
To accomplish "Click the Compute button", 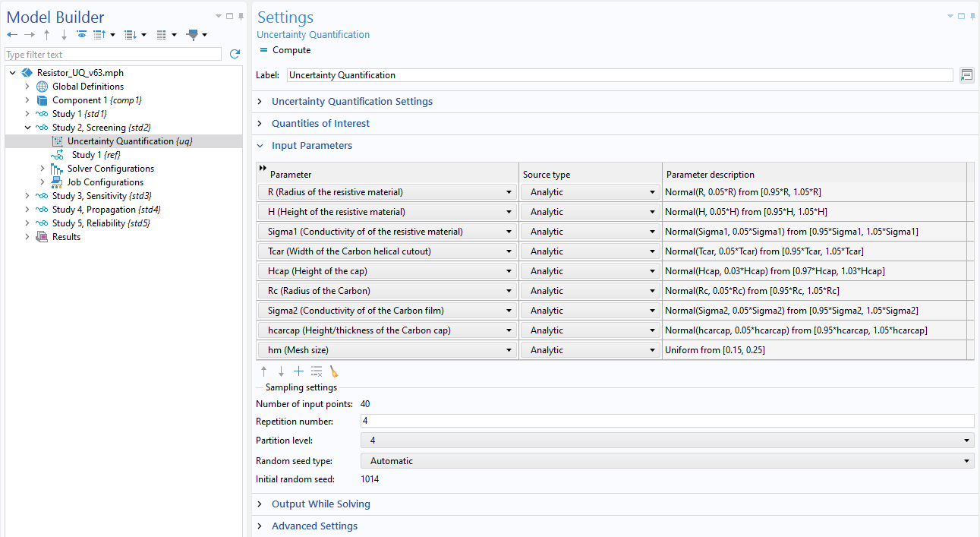I will pyautogui.click(x=285, y=50).
